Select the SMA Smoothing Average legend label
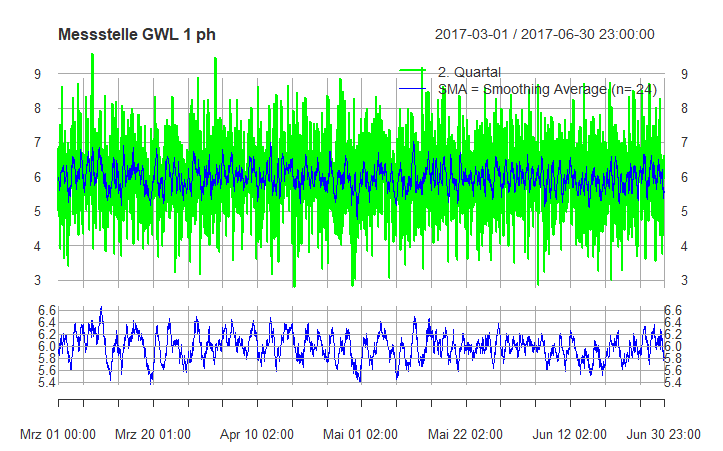723x451 pixels. 547,89
